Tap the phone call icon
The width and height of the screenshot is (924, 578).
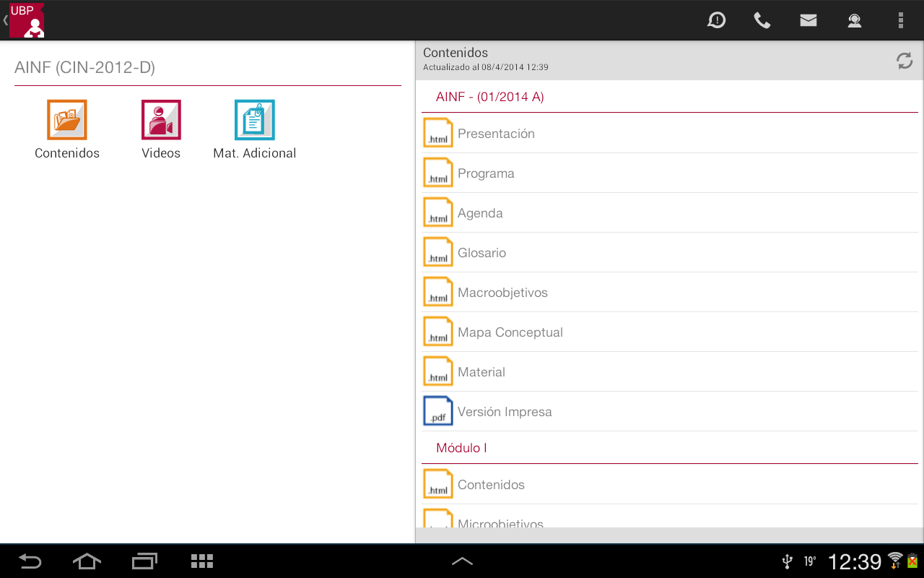pos(762,20)
